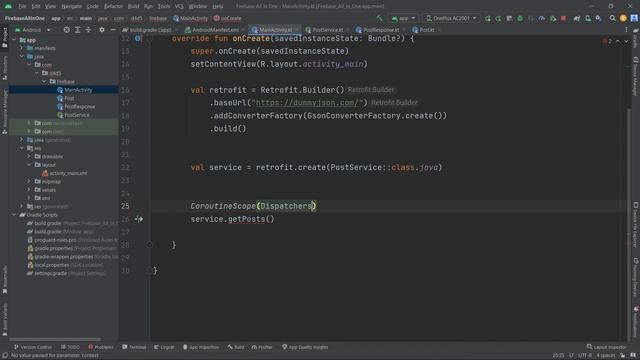Click the Sync Project with Gradle icon
The image size is (640, 360).
[577, 18]
